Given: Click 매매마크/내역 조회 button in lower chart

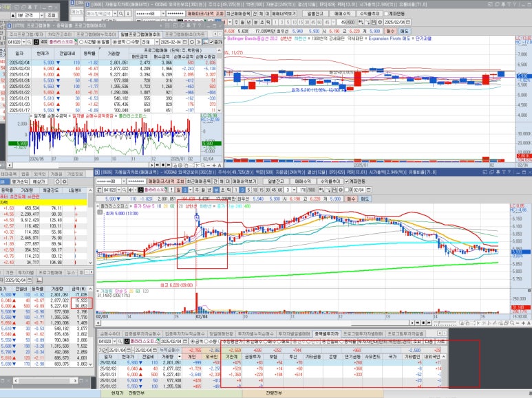Looking at the screenshot, I should click(x=167, y=181).
